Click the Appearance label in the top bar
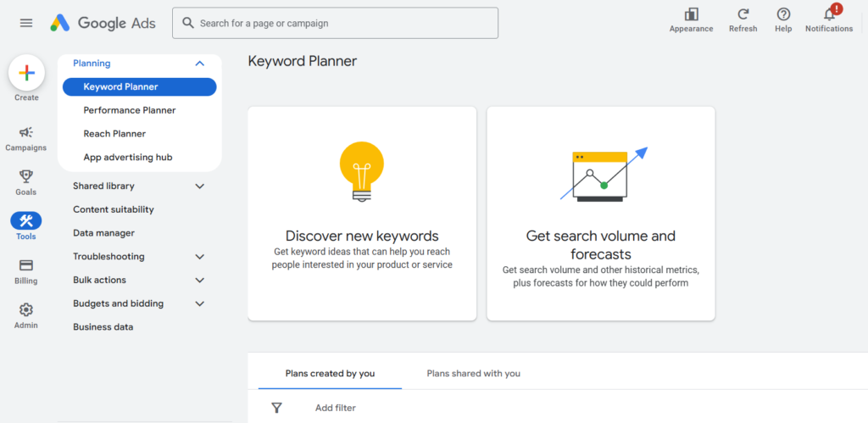 pos(691,29)
